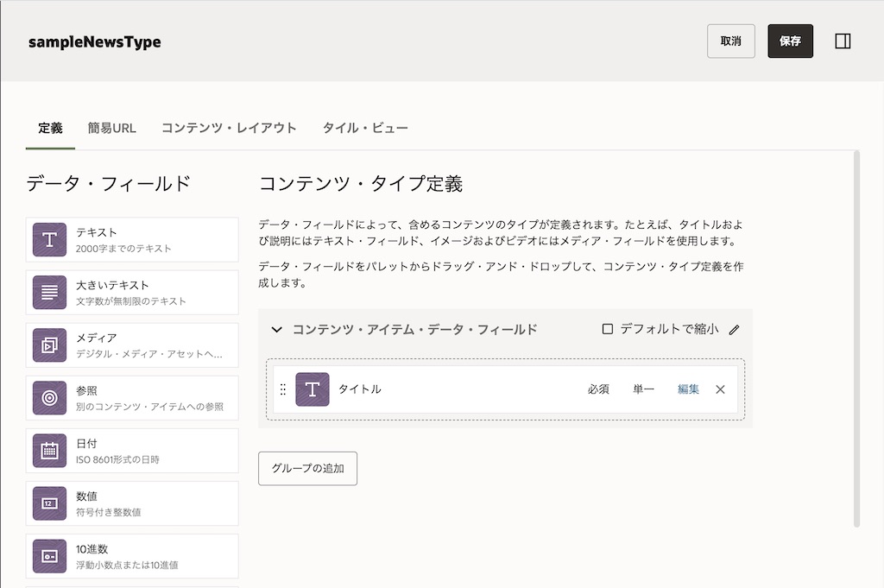Remove the タイトル field with the X

[x=720, y=389]
